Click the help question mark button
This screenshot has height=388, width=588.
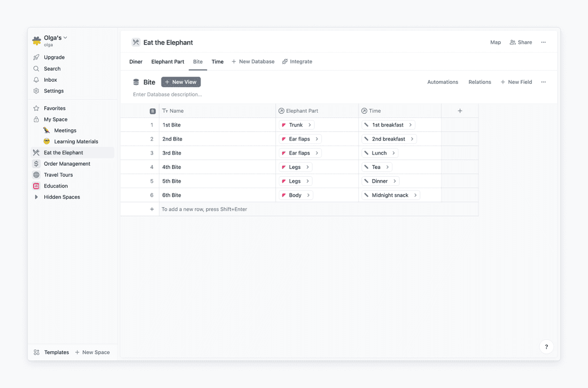point(546,346)
